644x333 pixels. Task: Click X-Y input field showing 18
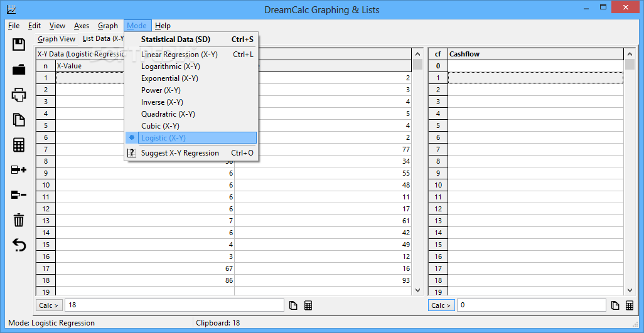174,305
